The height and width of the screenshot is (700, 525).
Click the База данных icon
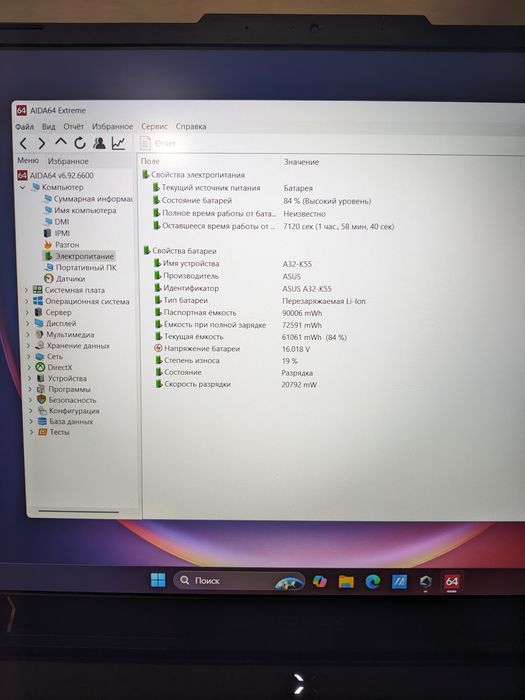[42, 421]
